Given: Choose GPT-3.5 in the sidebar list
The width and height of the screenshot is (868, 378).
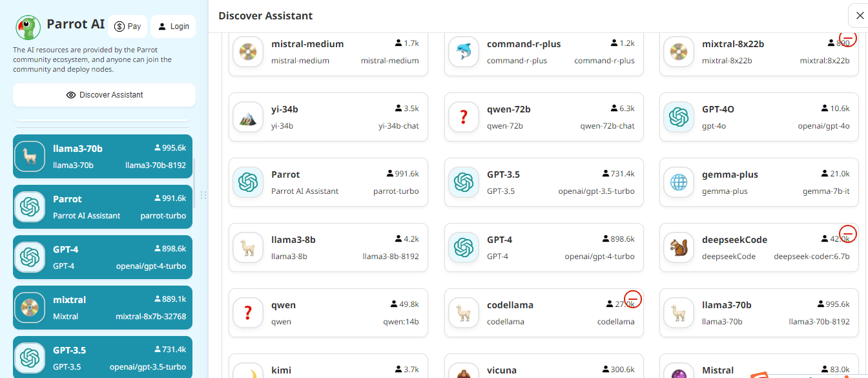Looking at the screenshot, I should (103, 357).
